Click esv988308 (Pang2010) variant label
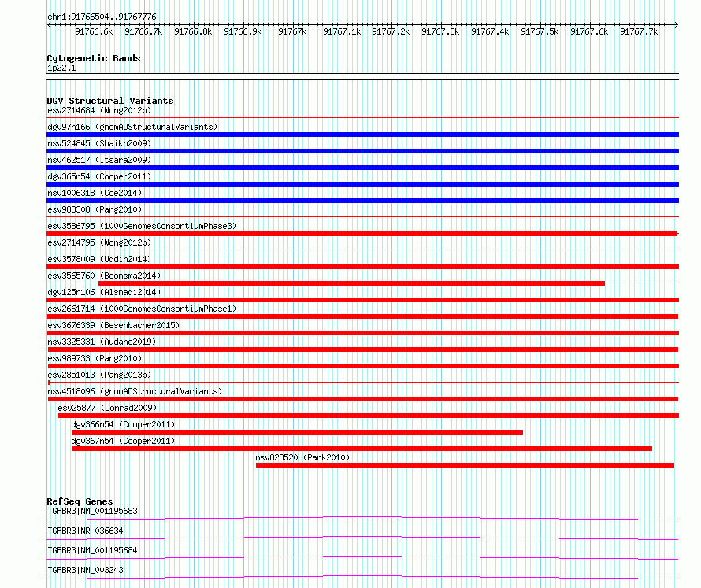 [x=95, y=209]
